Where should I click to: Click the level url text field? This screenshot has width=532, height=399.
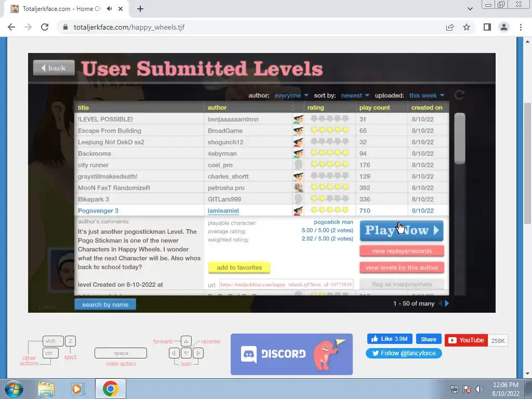click(x=286, y=285)
